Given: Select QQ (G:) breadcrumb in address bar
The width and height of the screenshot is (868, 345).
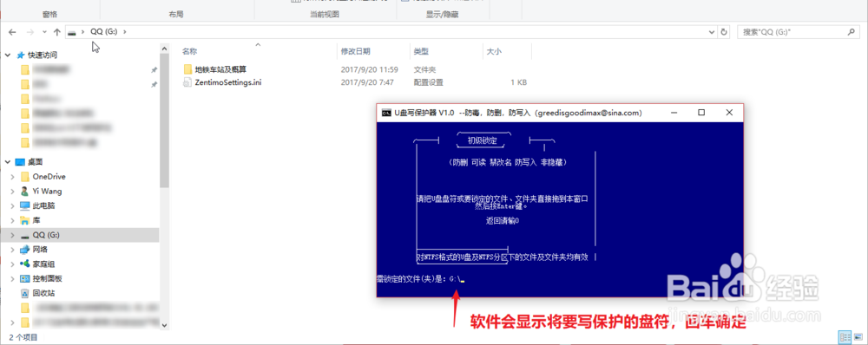Looking at the screenshot, I should pos(103,32).
